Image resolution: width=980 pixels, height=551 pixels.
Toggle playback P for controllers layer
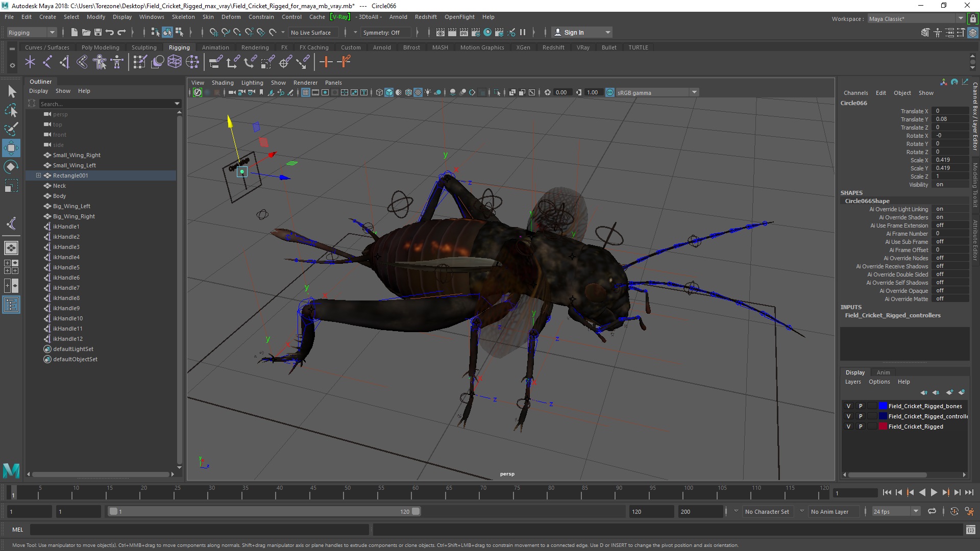coord(861,416)
